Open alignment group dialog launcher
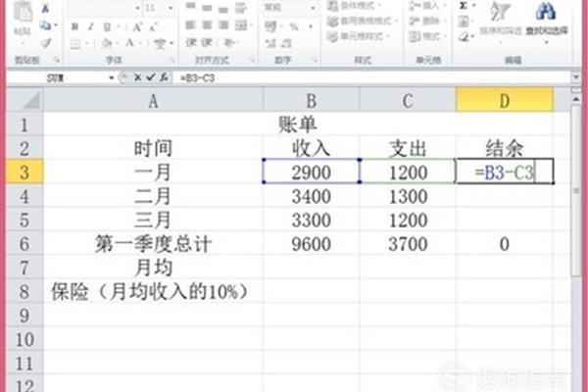The image size is (588, 392). click(x=252, y=60)
